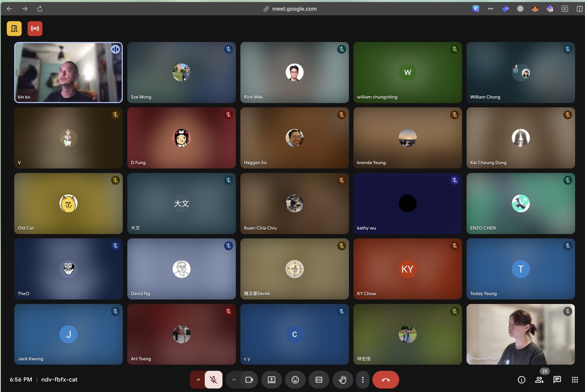The width and height of the screenshot is (585, 392).
Task: Click the 林宏信 name label
Action: [x=364, y=359]
